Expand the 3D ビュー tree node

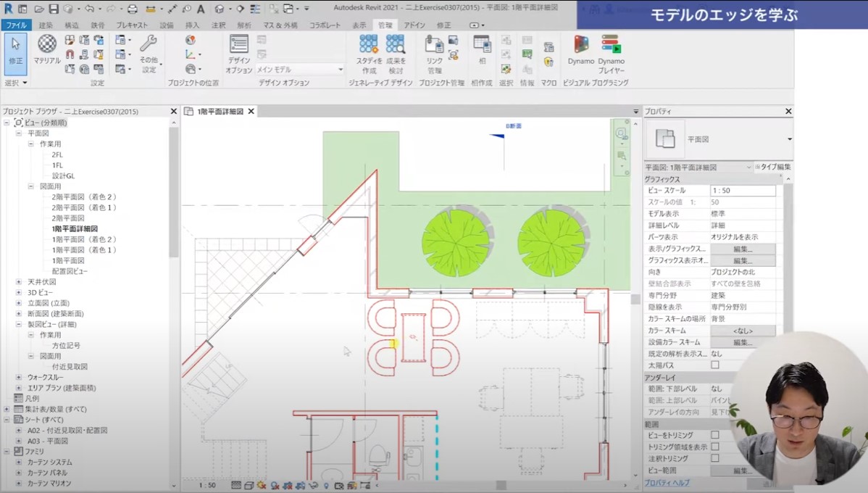(x=19, y=292)
